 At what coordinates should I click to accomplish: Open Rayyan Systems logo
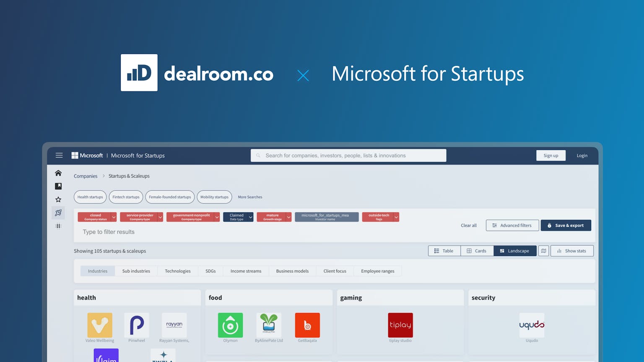point(174,325)
